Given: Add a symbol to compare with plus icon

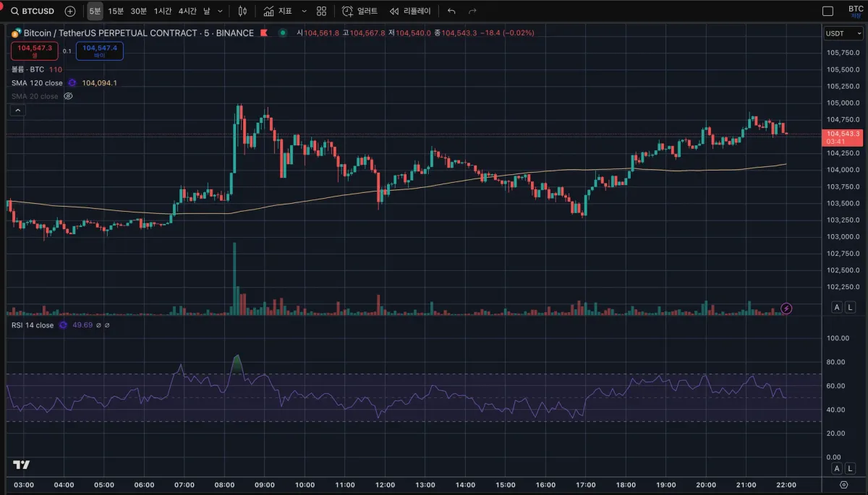Looking at the screenshot, I should click(69, 11).
